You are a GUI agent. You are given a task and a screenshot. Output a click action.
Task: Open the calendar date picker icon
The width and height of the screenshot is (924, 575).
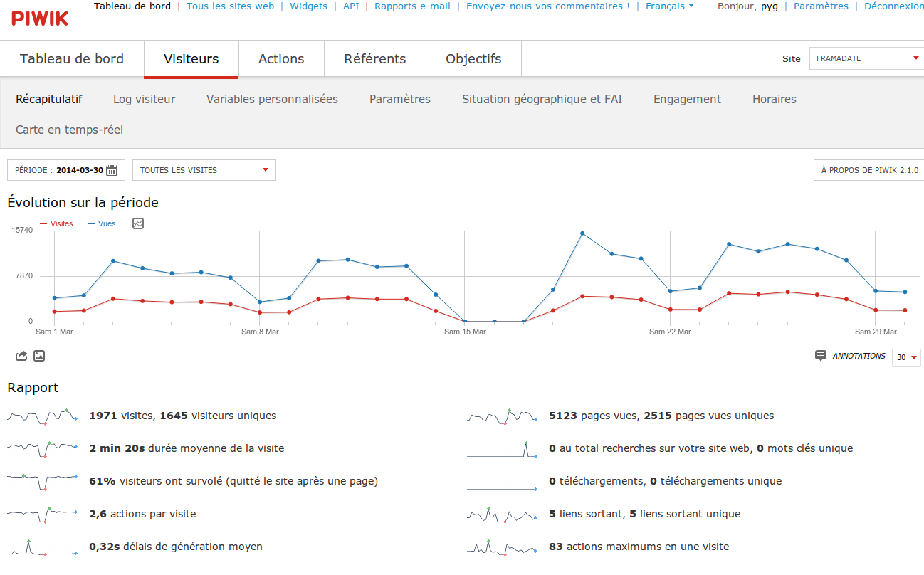click(x=112, y=170)
